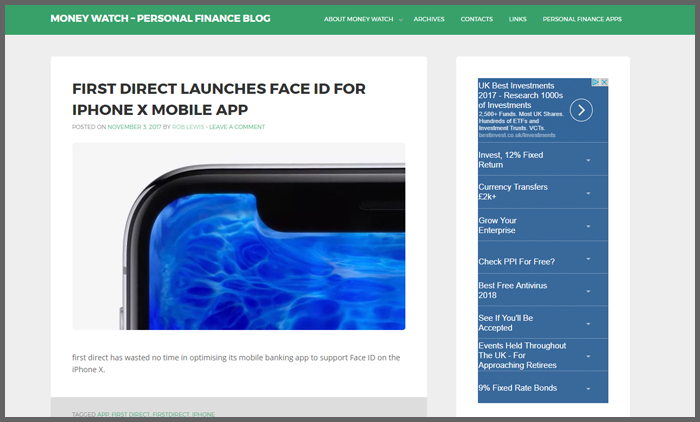Expand the 'Invest, 12% Fixed Return' ad arrow
This screenshot has height=422, width=700.
coord(588,160)
